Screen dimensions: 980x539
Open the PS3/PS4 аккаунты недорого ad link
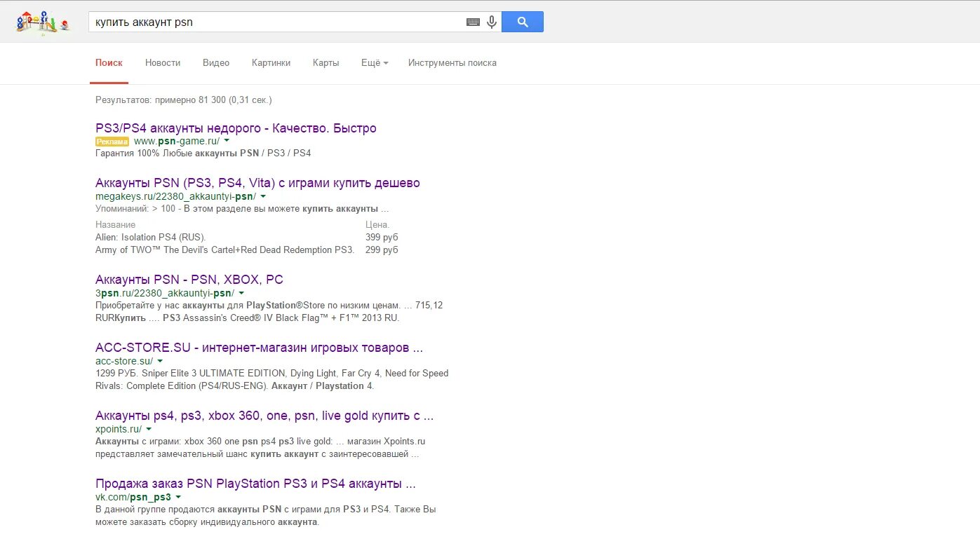click(x=236, y=128)
